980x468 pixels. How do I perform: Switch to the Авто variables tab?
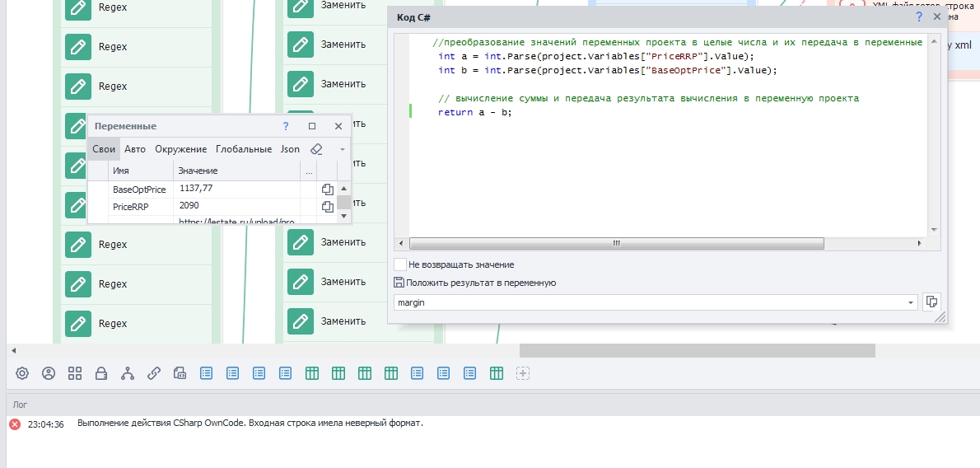tap(135, 149)
